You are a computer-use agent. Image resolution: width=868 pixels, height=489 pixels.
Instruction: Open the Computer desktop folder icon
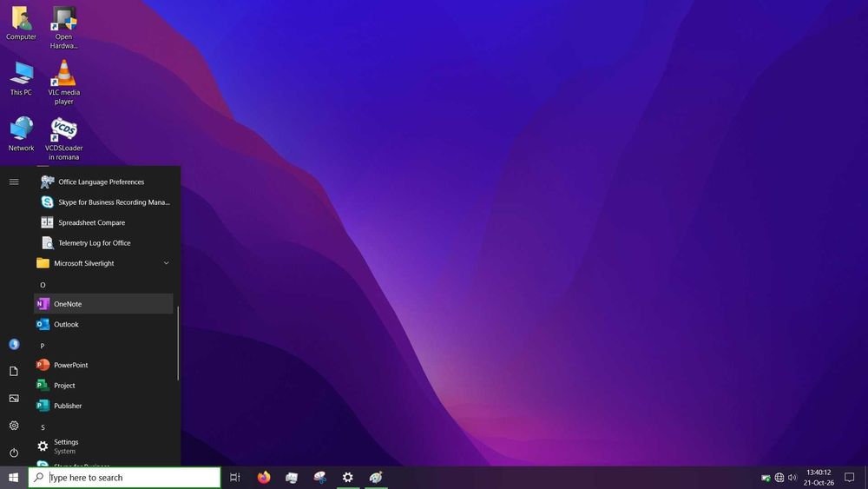point(21,23)
